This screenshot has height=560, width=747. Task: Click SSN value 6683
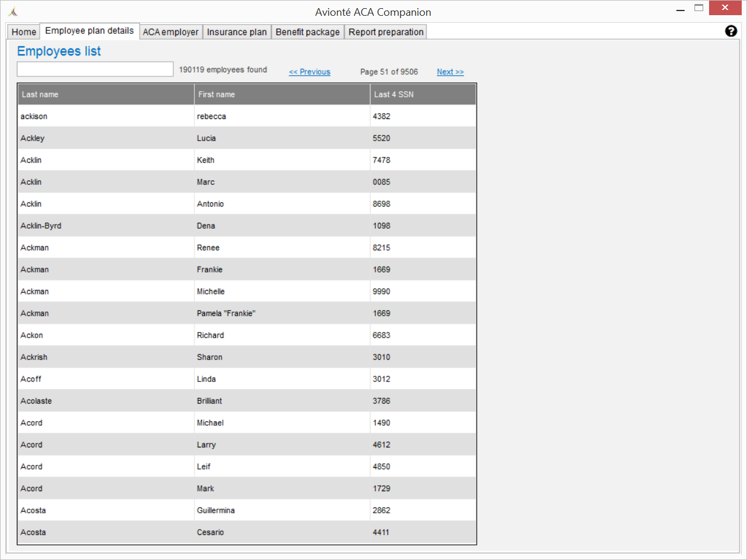[382, 335]
